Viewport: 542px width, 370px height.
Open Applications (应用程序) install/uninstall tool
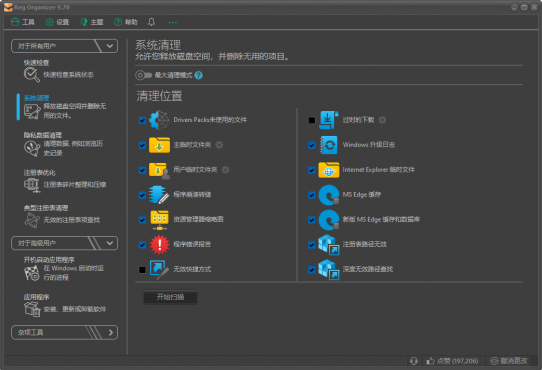coord(65,305)
